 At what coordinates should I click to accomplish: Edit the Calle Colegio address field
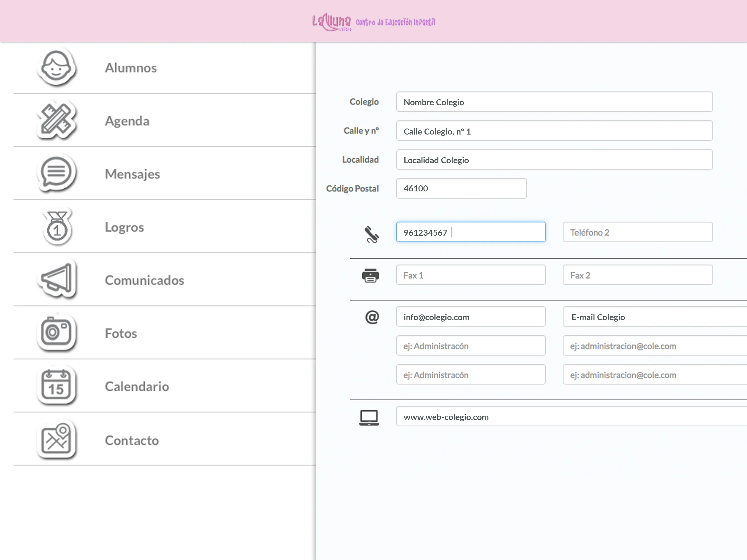(554, 131)
